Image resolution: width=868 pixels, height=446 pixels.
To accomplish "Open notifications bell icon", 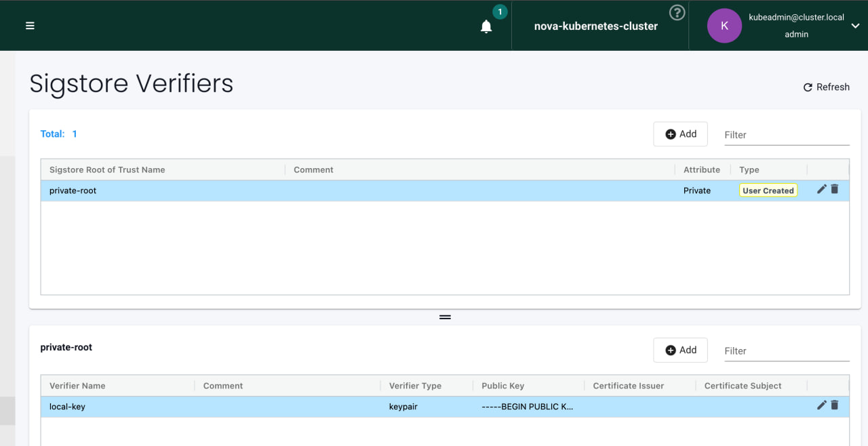I will pyautogui.click(x=486, y=26).
